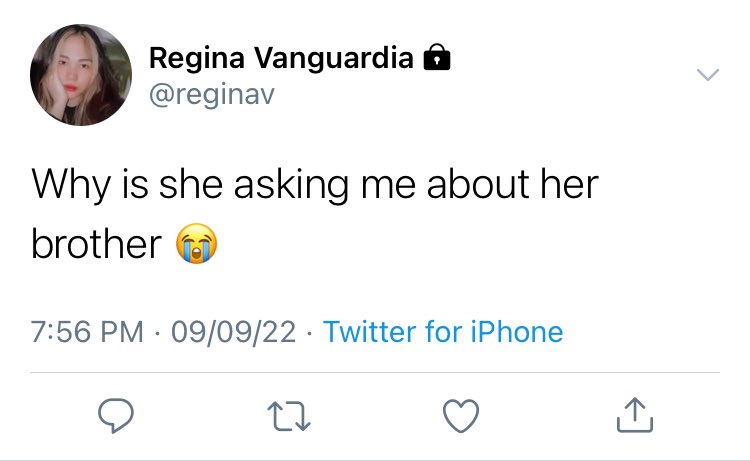
Task: Click the word 'Why' starting the tweet
Action: tap(71, 185)
